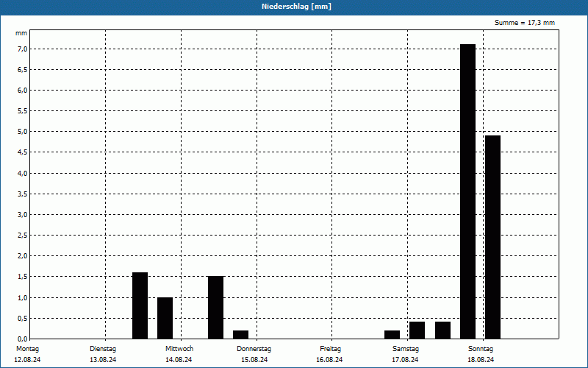
Task: Click the date 16.08.24
Action: (x=329, y=360)
